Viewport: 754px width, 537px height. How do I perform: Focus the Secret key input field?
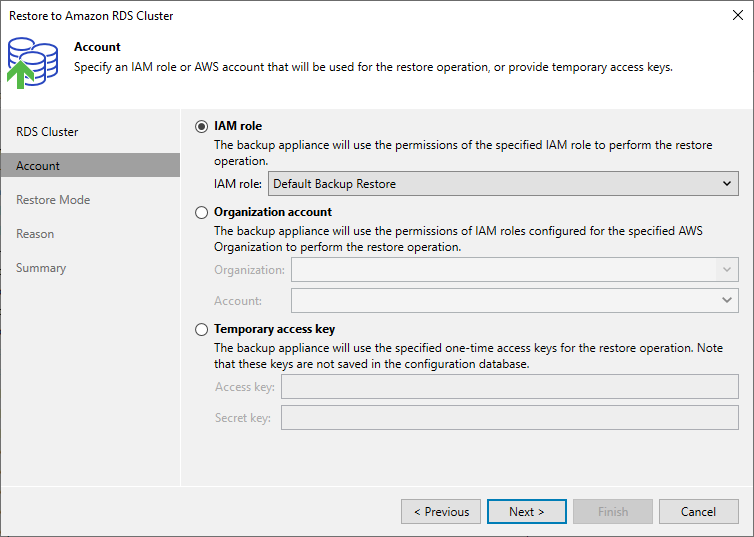pyautogui.click(x=510, y=417)
